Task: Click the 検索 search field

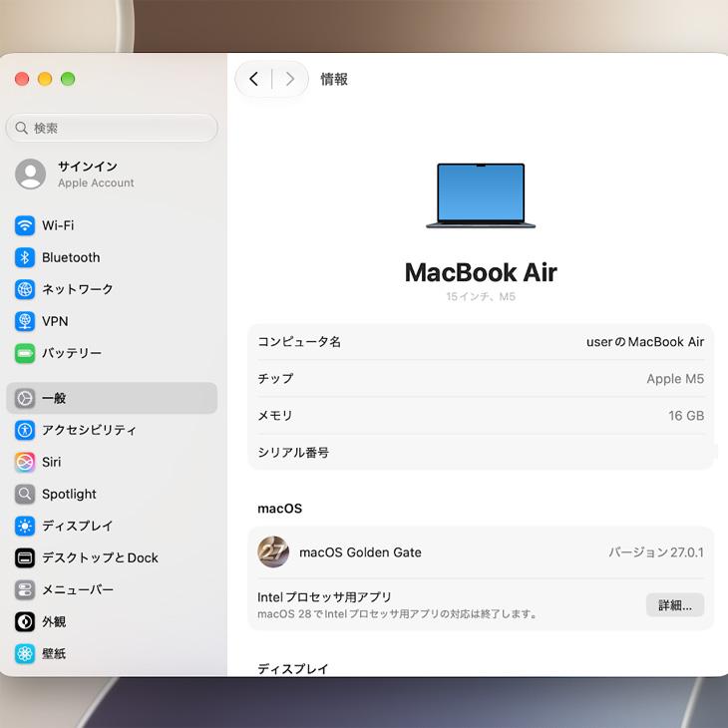Action: pos(112,128)
